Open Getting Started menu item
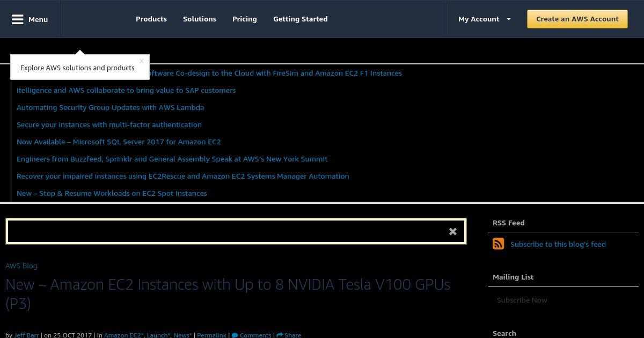644x338 pixels. (301, 19)
